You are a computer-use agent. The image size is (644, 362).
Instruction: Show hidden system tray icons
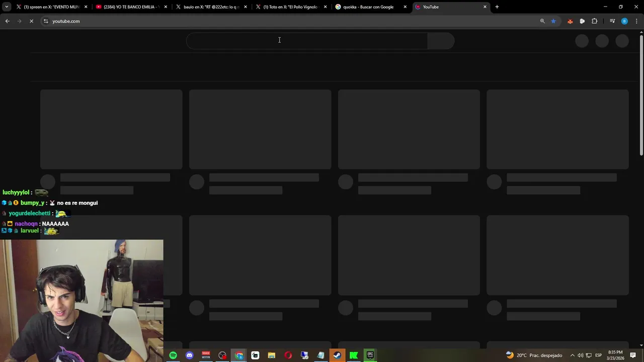[x=572, y=355]
